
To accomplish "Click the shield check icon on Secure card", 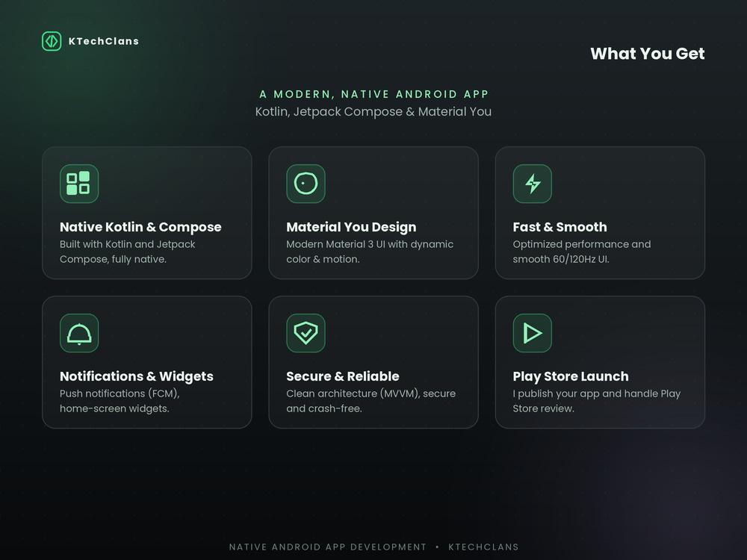I will 306,333.
